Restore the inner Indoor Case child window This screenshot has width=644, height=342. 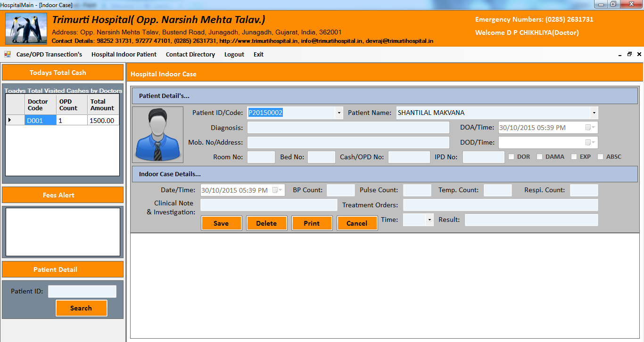(x=629, y=55)
